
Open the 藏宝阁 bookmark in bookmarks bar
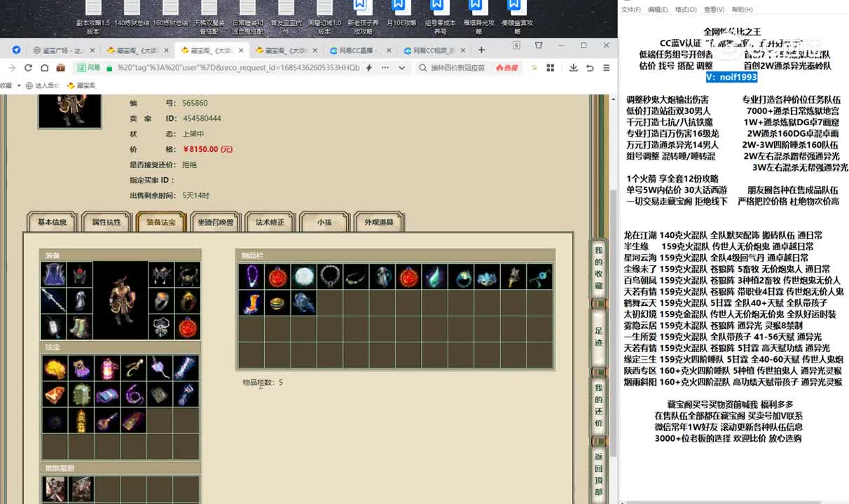click(81, 85)
